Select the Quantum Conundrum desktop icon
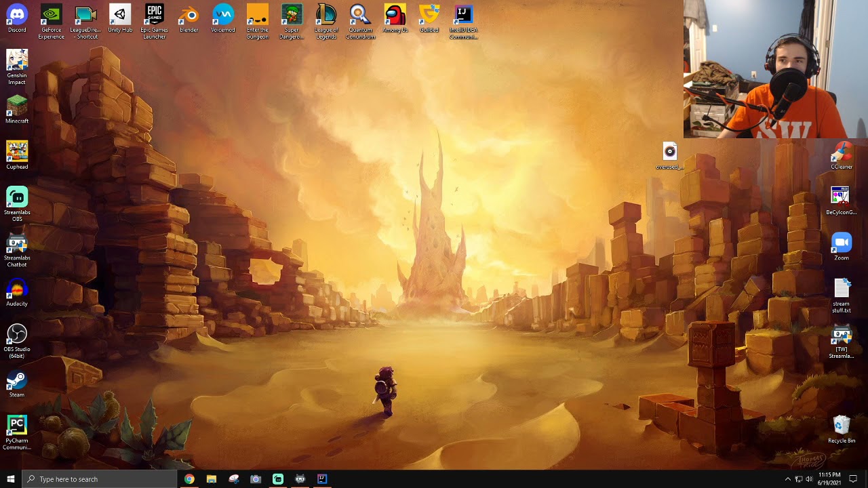 pyautogui.click(x=360, y=22)
